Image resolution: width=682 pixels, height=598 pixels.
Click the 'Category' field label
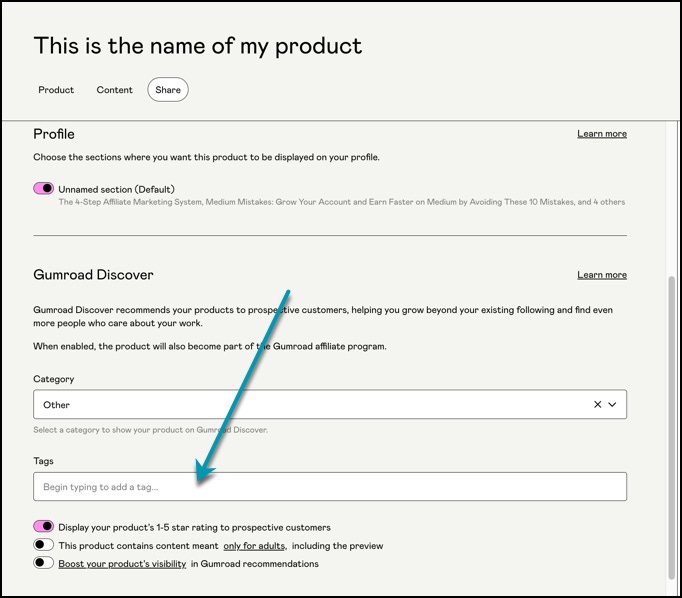tap(53, 379)
